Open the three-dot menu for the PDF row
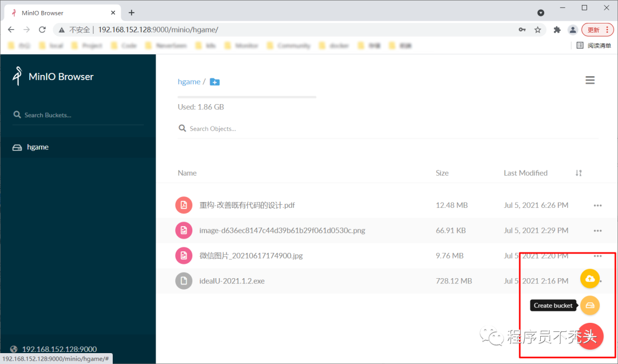 coord(597,205)
